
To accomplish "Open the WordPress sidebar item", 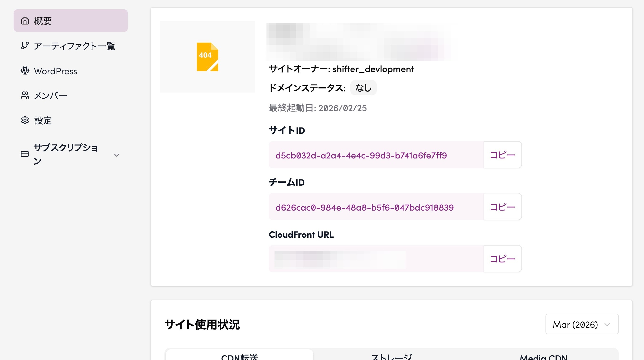I will point(55,71).
